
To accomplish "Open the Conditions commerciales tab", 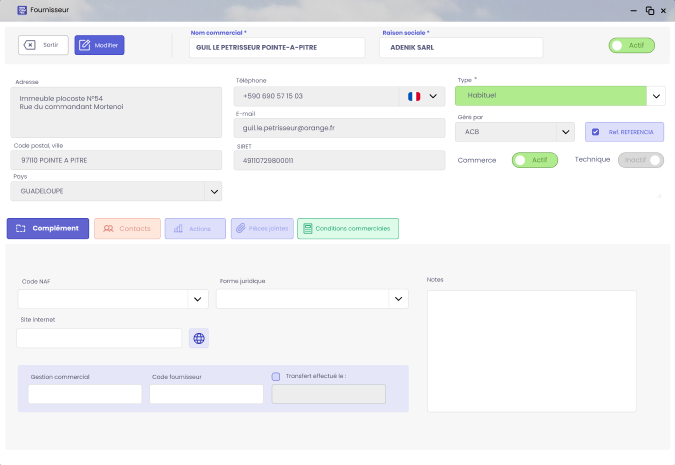I will coord(347,229).
